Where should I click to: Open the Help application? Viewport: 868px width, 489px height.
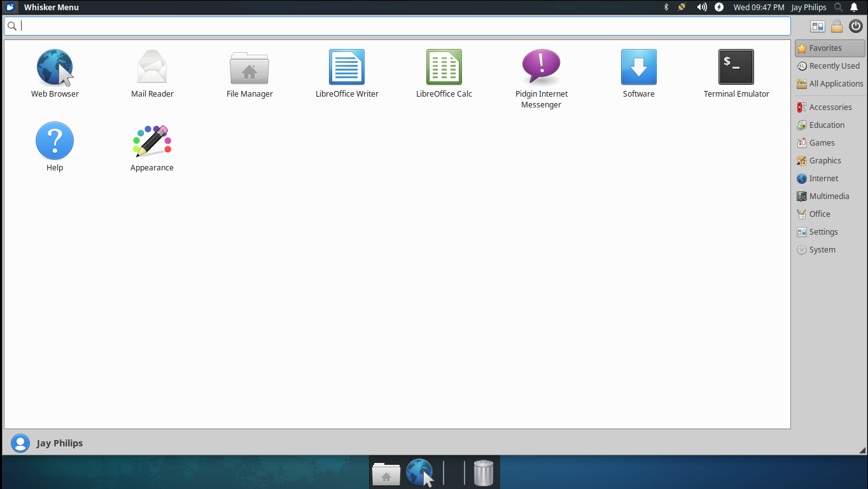pyautogui.click(x=55, y=142)
